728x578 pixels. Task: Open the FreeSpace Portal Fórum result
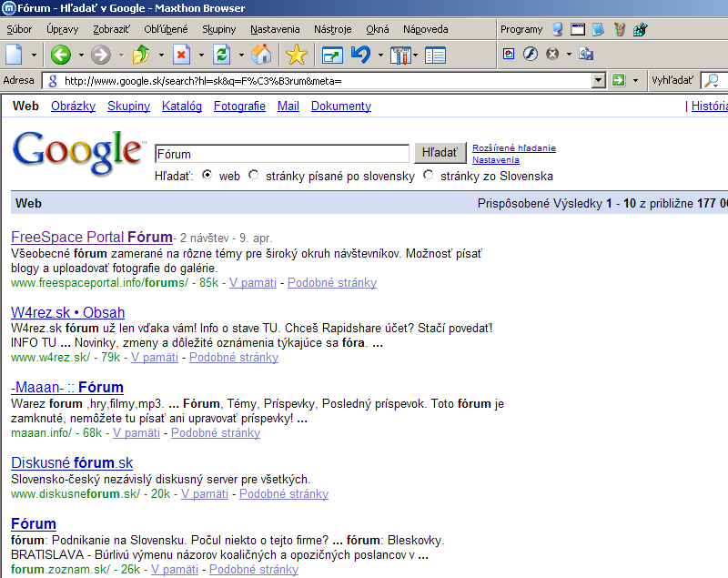pos(92,238)
